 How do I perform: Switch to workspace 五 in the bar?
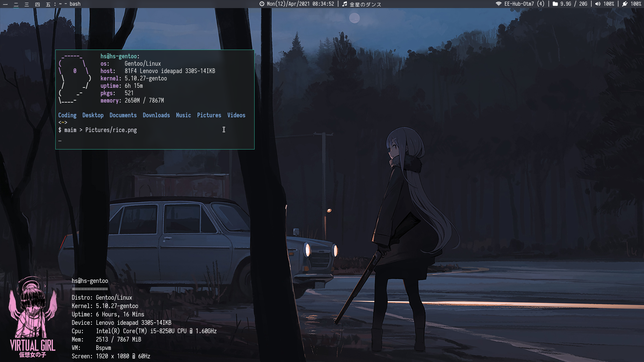(48, 4)
